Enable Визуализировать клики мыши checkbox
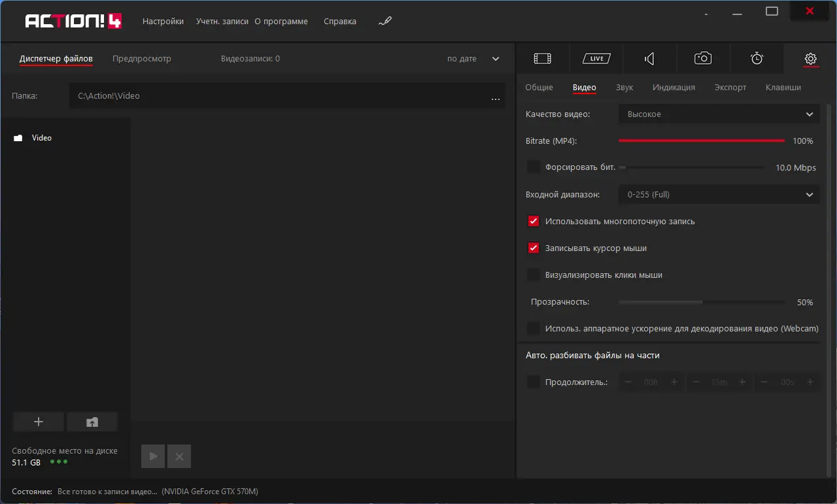 click(x=534, y=275)
